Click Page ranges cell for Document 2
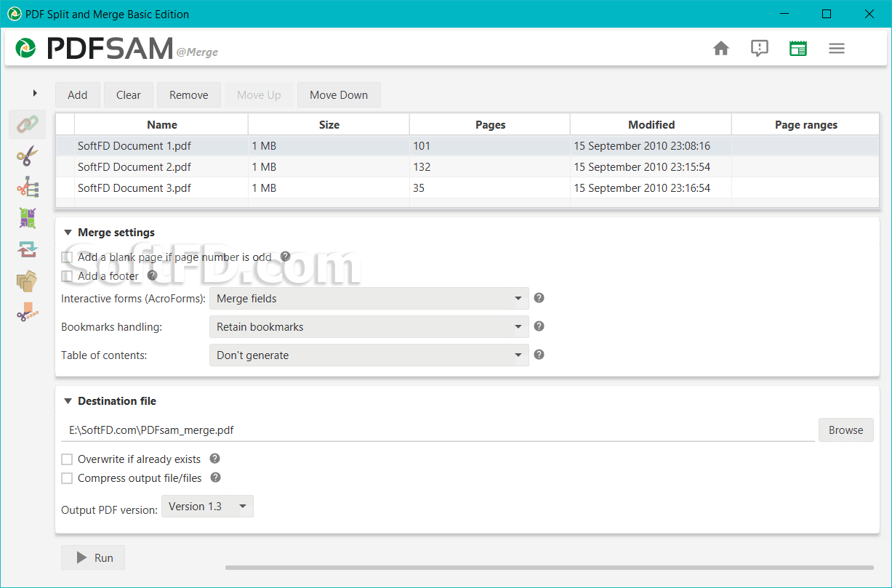This screenshot has height=588, width=892. 805,167
